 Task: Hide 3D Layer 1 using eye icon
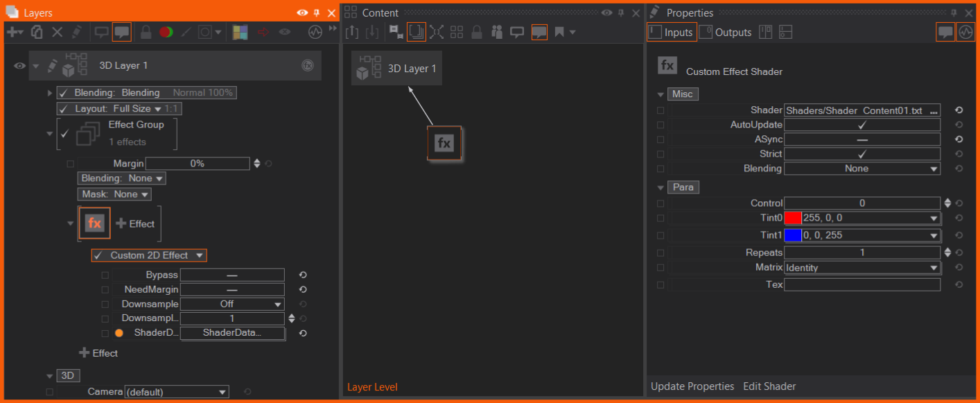tap(19, 66)
